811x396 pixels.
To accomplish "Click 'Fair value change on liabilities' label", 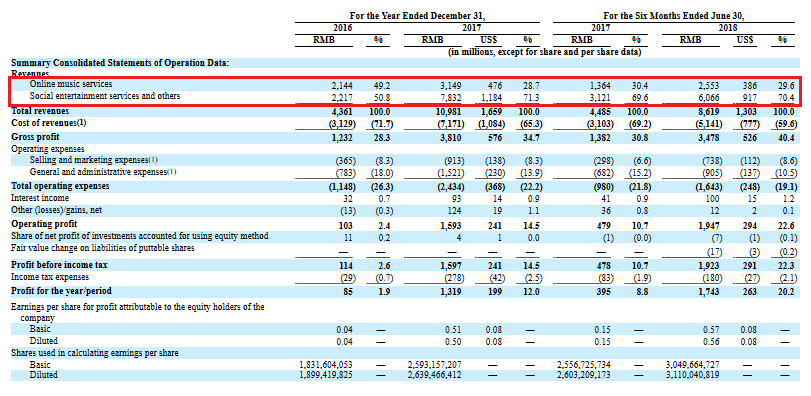I will coord(103,248).
